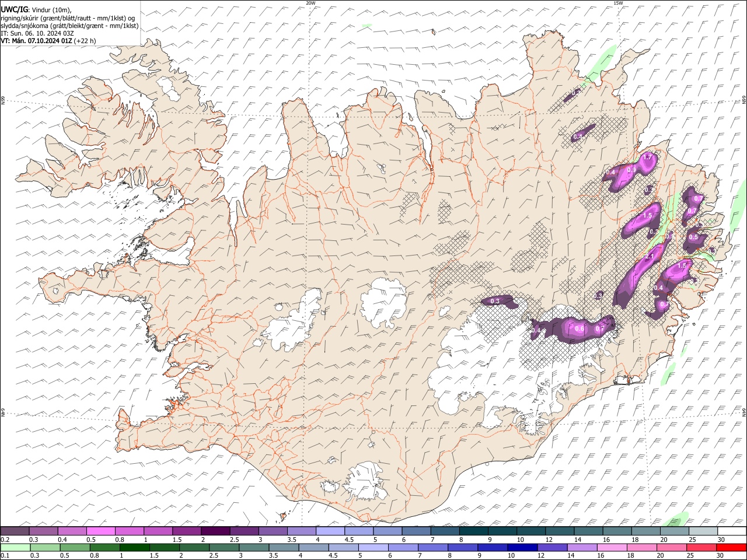Click the 'slydda/snjókoma' legend description line
The height and width of the screenshot is (560, 747).
pyautogui.click(x=69, y=26)
